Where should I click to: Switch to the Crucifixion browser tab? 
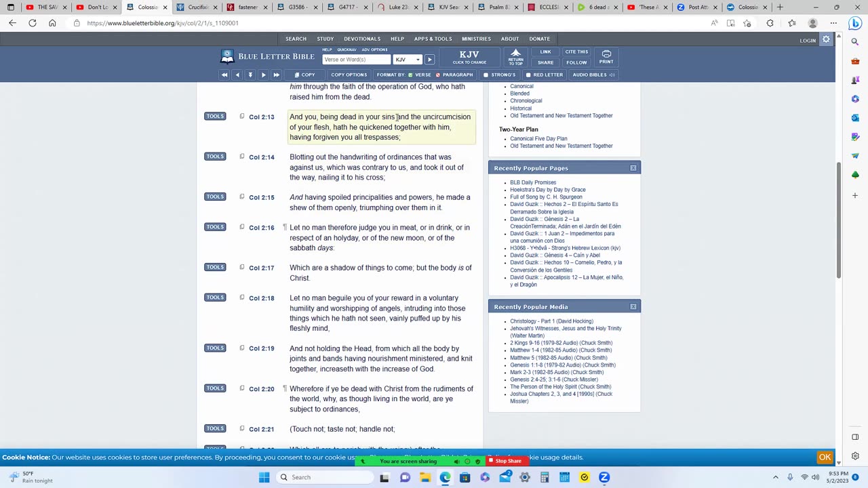[x=196, y=7]
